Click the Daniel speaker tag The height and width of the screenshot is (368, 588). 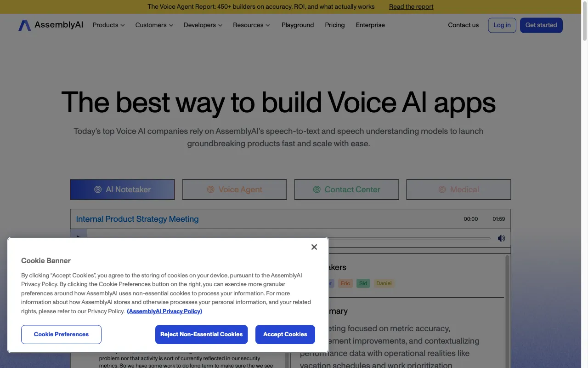tap(384, 283)
